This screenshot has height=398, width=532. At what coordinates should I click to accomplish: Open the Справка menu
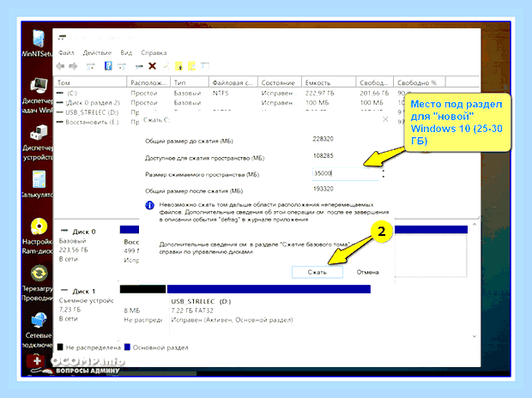click(154, 52)
